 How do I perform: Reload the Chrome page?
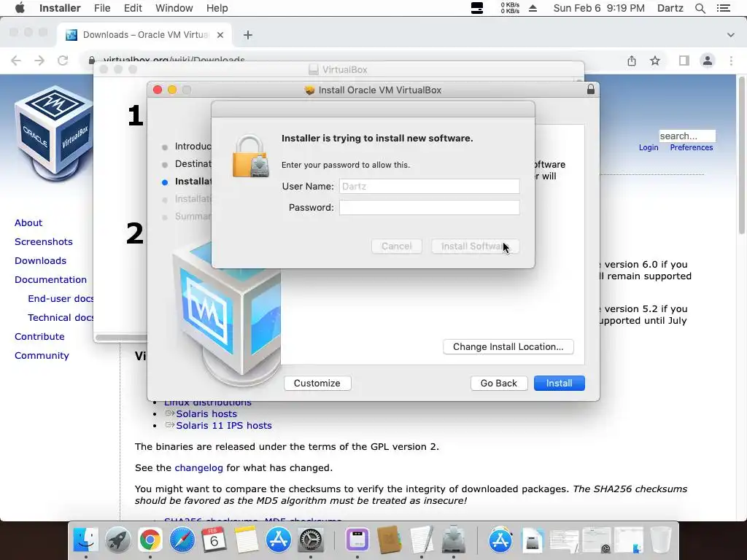click(63, 61)
